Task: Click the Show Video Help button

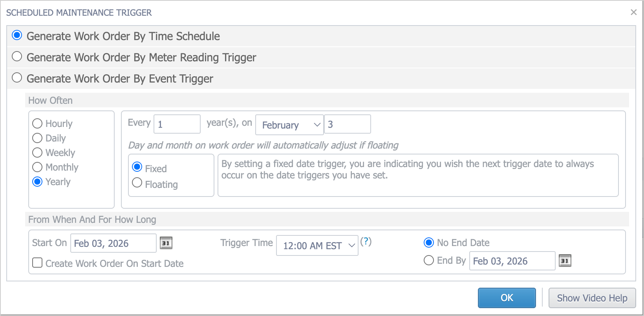Action: pos(592,298)
